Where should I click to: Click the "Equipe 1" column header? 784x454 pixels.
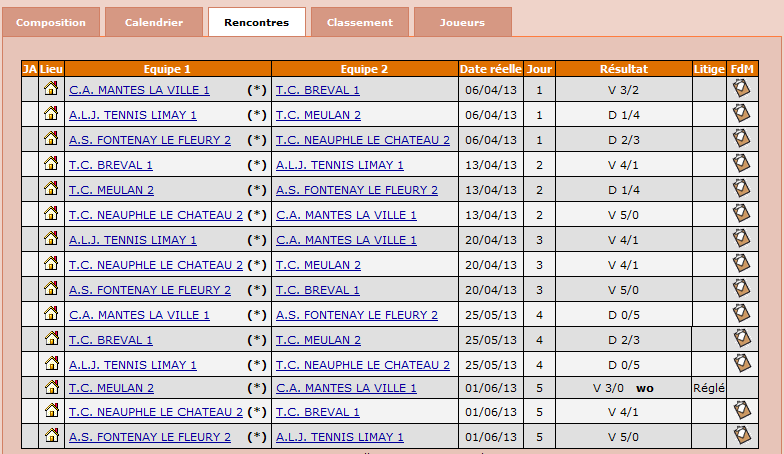click(x=168, y=69)
